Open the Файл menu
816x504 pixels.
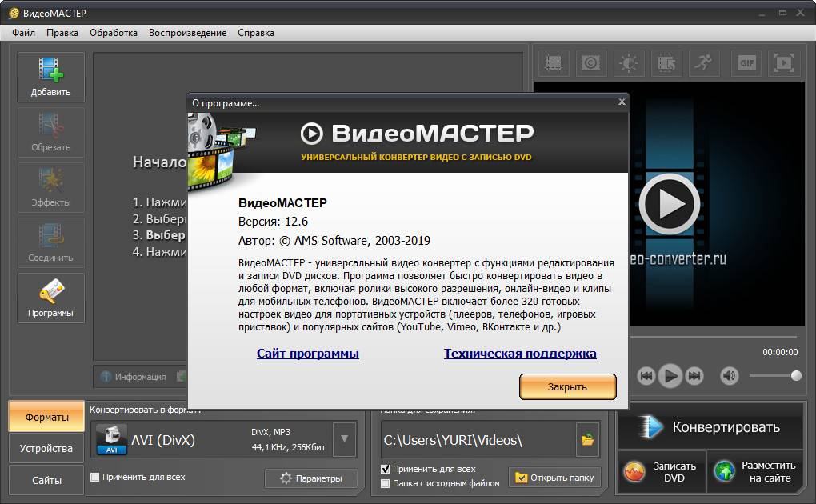[23, 33]
